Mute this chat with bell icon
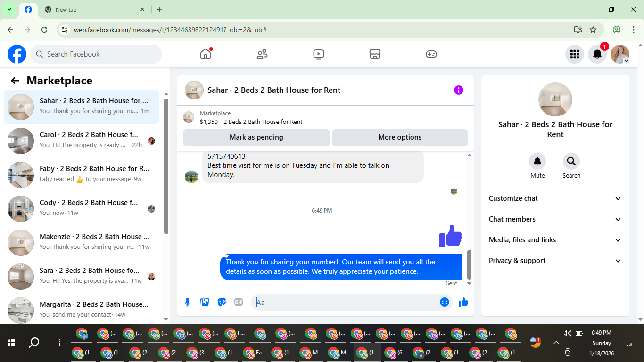 [537, 162]
